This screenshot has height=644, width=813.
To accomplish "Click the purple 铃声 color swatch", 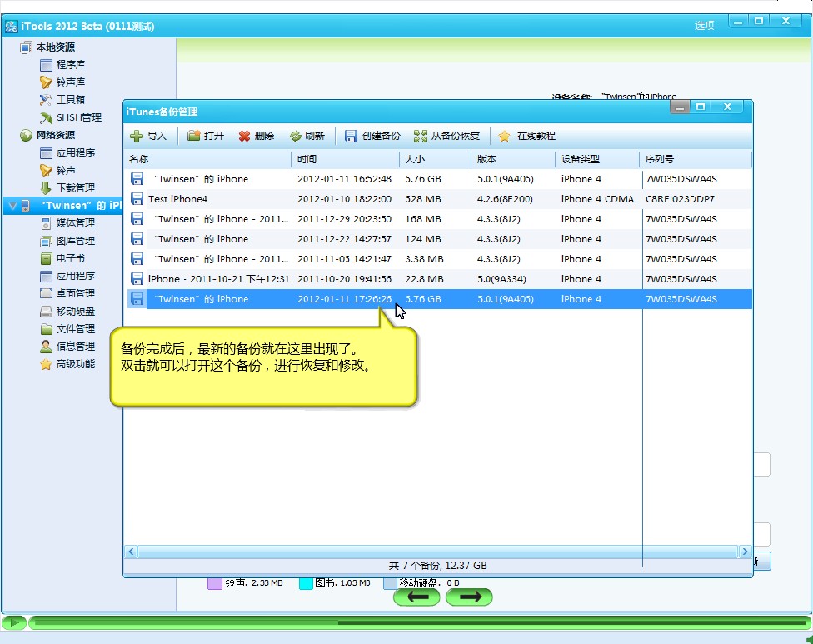I will click(x=215, y=583).
